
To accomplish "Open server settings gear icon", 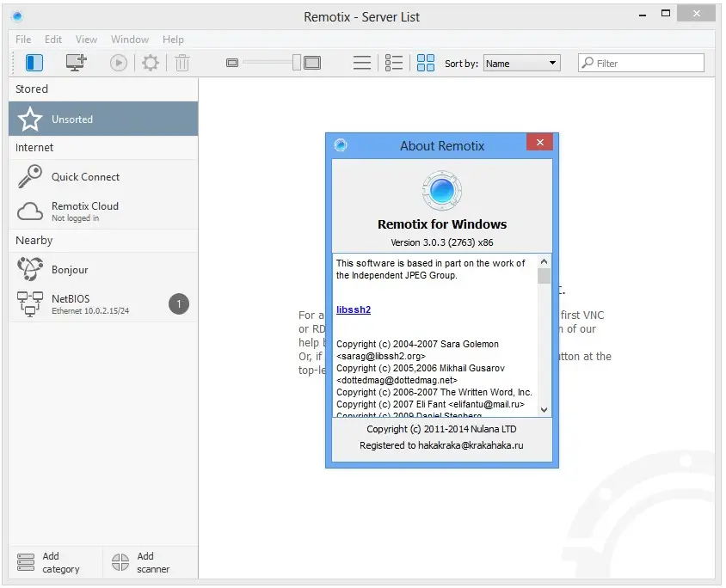I will [150, 63].
